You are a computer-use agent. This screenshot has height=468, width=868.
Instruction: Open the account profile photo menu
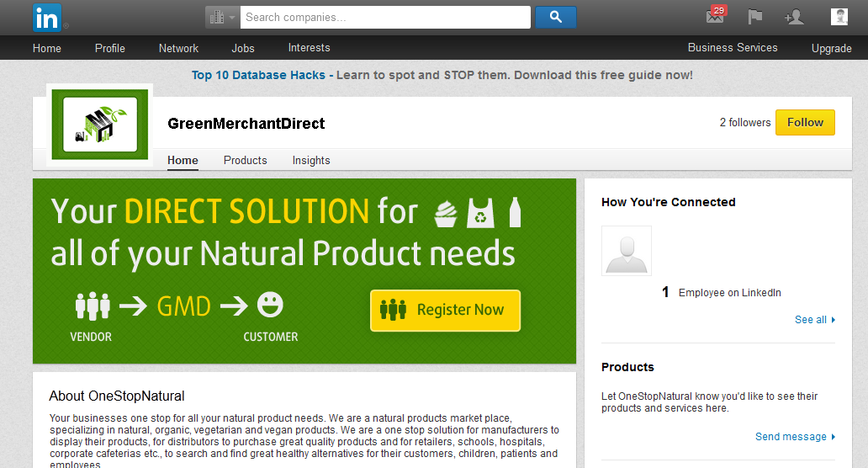[x=839, y=17]
